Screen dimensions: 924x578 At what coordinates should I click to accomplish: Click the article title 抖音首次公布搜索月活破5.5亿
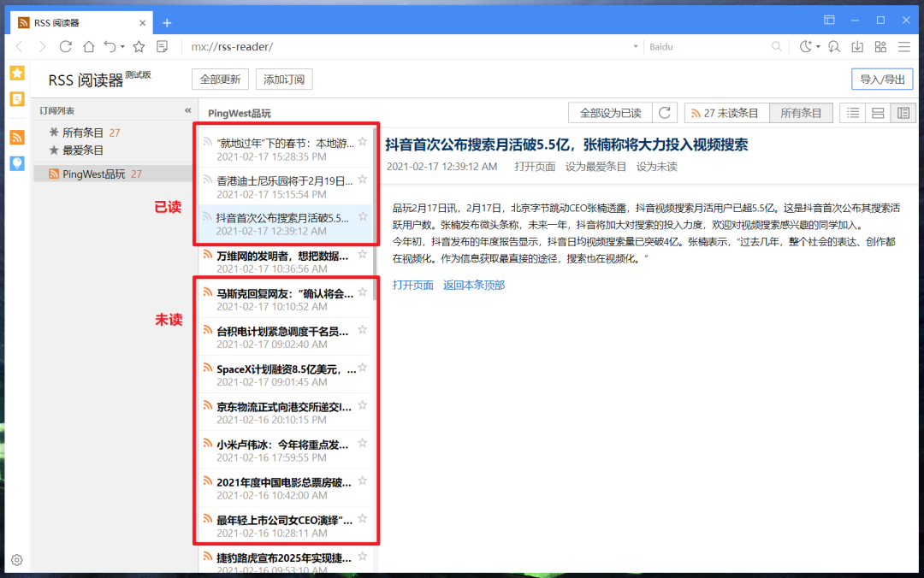567,144
